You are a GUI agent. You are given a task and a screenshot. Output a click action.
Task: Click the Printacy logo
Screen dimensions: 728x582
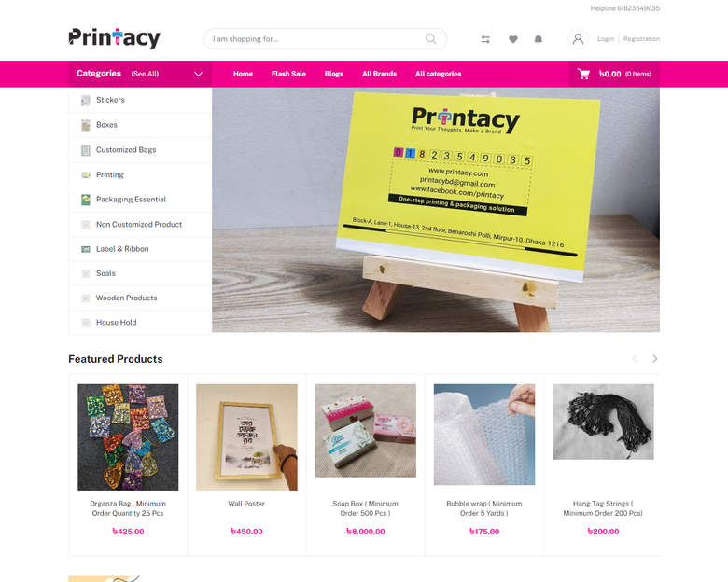click(x=114, y=38)
